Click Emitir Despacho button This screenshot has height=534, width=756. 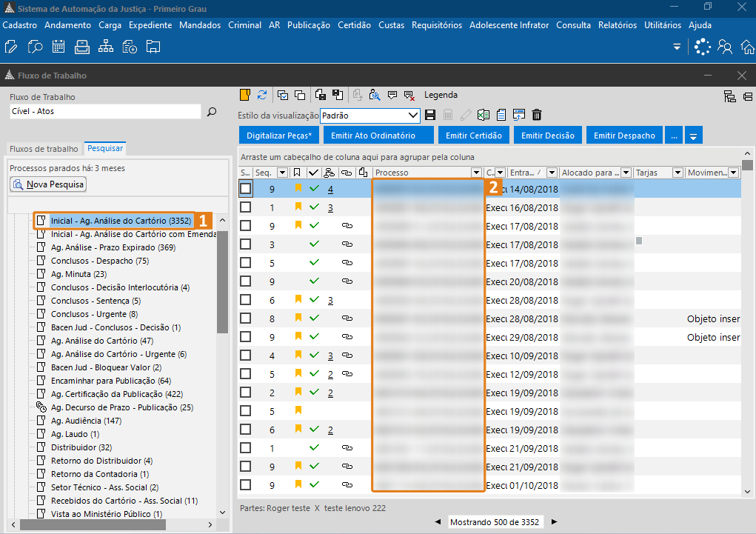[x=624, y=136]
